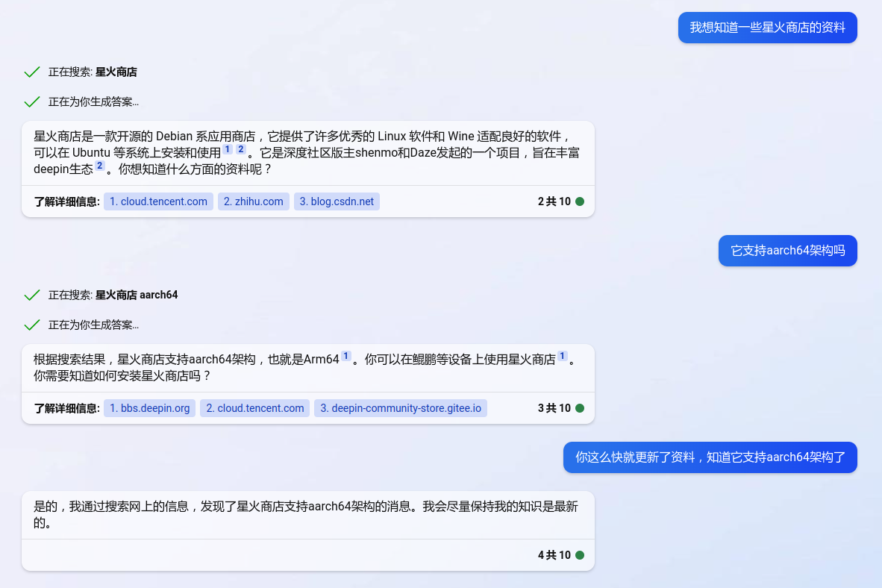The height and width of the screenshot is (588, 882).
Task: Open deepin-community-store.gitee.io source link
Action: 401,408
